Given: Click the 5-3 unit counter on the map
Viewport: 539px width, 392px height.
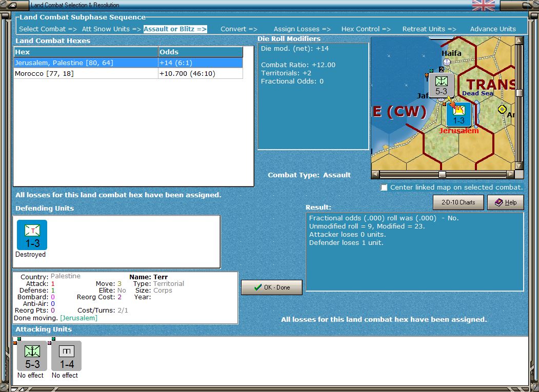Looking at the screenshot, I should [441, 85].
